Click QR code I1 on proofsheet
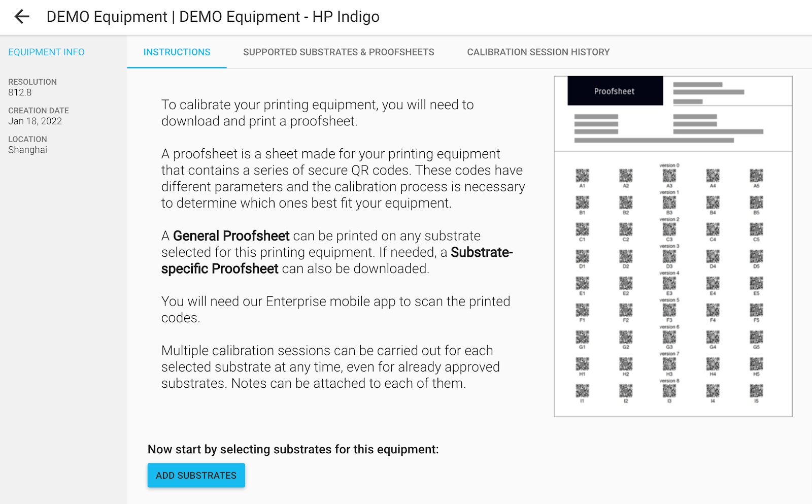Viewport: 812px width, 504px height. tap(582, 391)
